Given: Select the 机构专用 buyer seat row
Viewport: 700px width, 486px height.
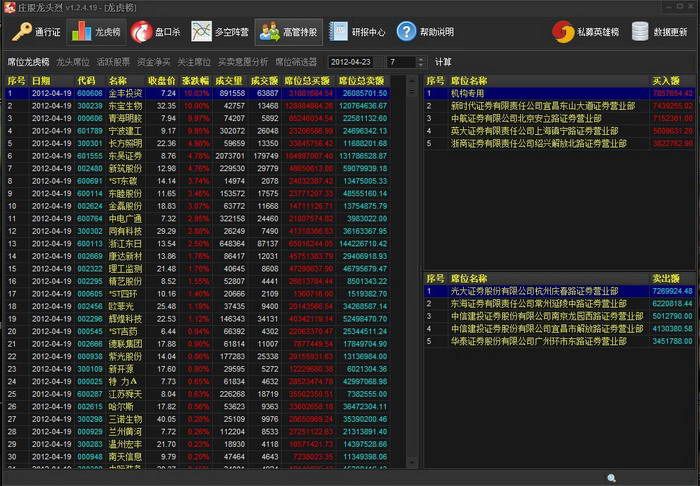Looking at the screenshot, I should pyautogui.click(x=559, y=93).
